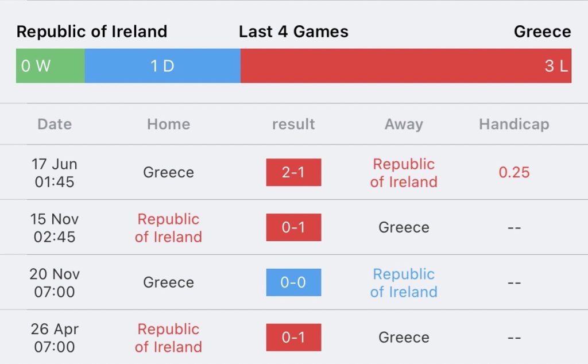Click the red 3 L bar segment
The width and height of the screenshot is (588, 364).
(406, 65)
